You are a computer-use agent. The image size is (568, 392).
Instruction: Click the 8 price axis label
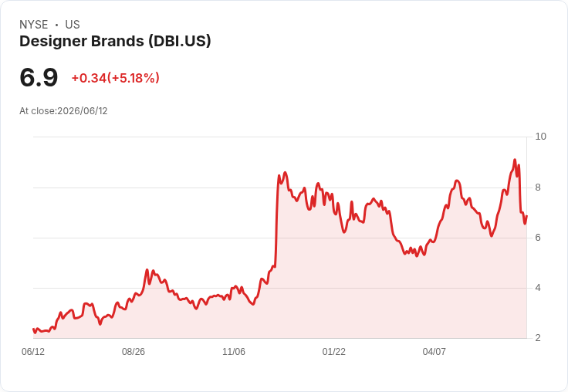(538, 188)
